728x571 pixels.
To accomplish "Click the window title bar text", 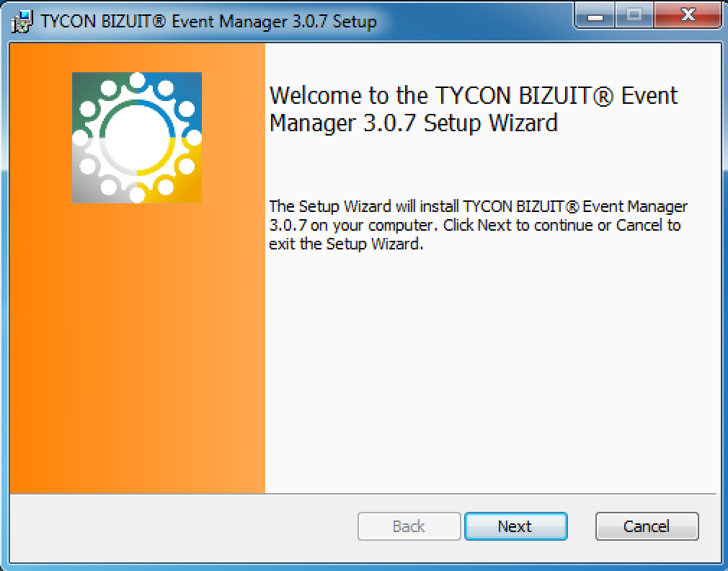I will (x=208, y=22).
